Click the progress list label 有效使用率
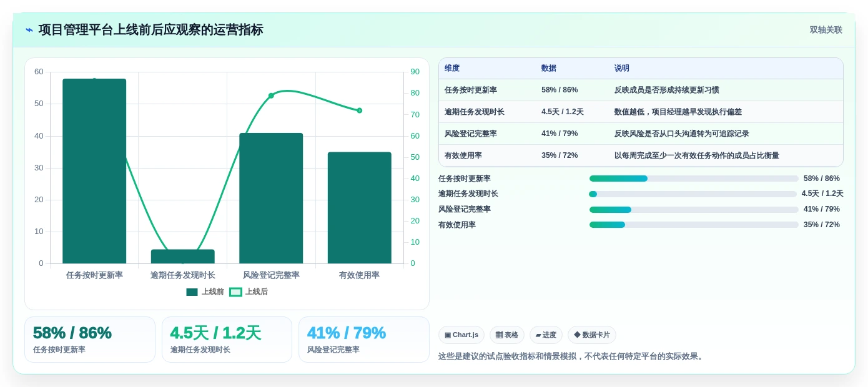This screenshot has width=868, height=387. 457,225
